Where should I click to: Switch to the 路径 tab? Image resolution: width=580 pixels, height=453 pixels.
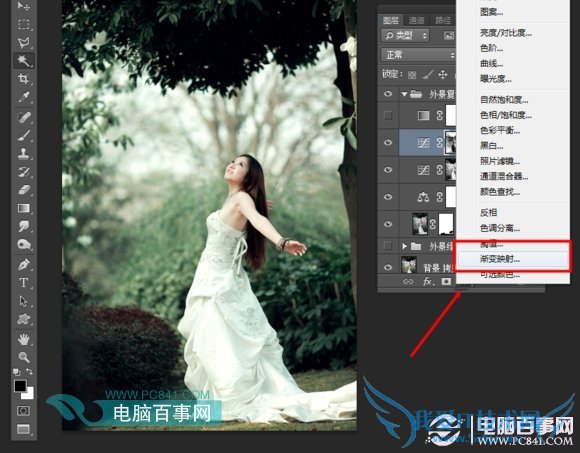[x=443, y=20]
